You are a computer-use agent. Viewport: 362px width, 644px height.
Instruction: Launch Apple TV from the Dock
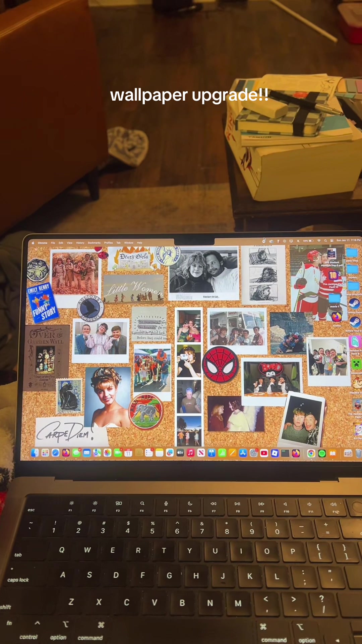point(180,453)
